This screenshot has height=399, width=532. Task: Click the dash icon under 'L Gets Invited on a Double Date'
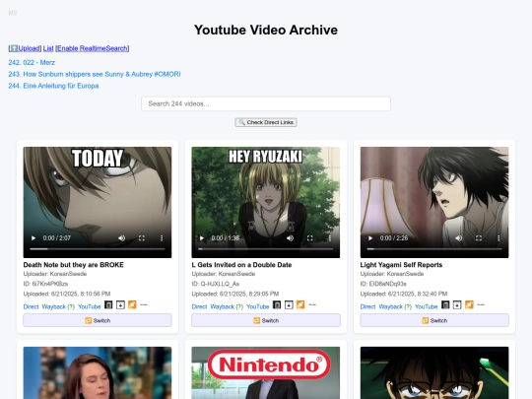click(x=312, y=304)
